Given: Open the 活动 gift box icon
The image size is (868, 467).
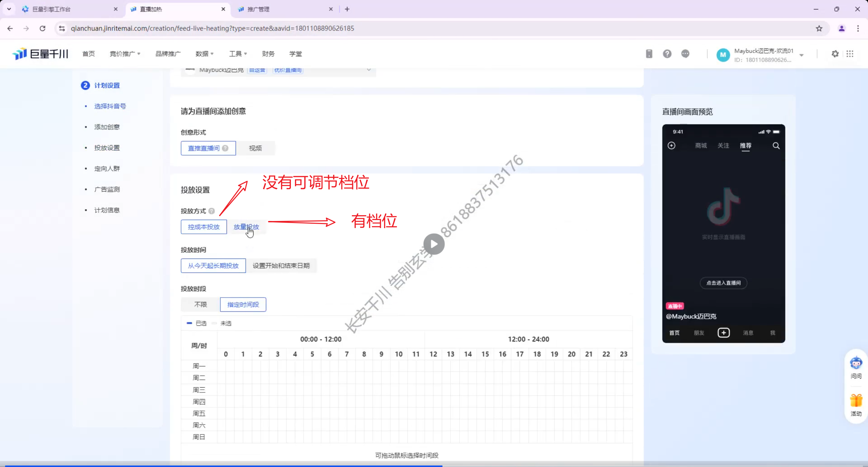Looking at the screenshot, I should point(856,401).
